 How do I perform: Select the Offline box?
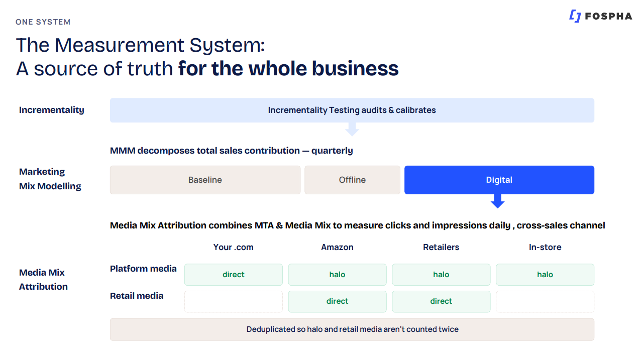[x=352, y=180]
